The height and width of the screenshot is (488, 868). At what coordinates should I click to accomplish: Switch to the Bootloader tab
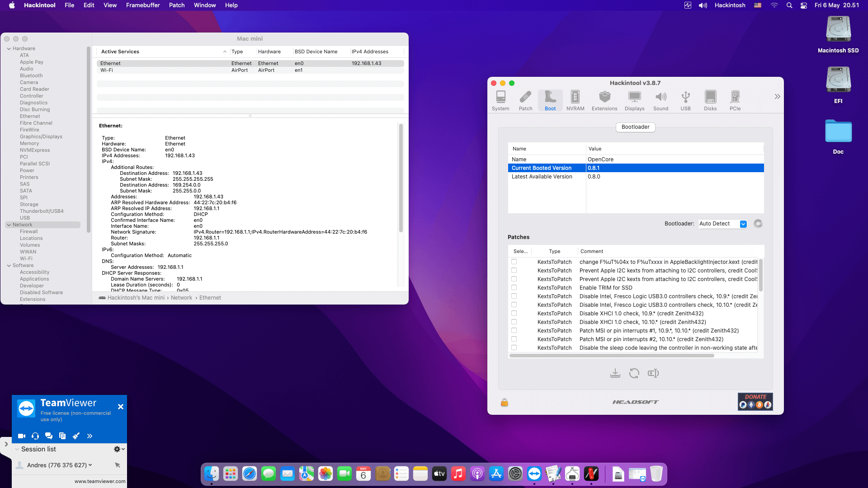(635, 127)
